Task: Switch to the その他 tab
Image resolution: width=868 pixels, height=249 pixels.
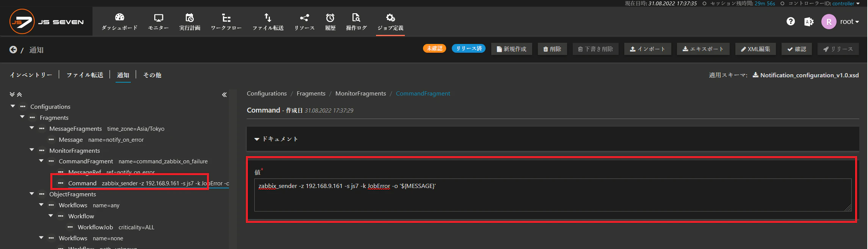Action: (x=152, y=75)
